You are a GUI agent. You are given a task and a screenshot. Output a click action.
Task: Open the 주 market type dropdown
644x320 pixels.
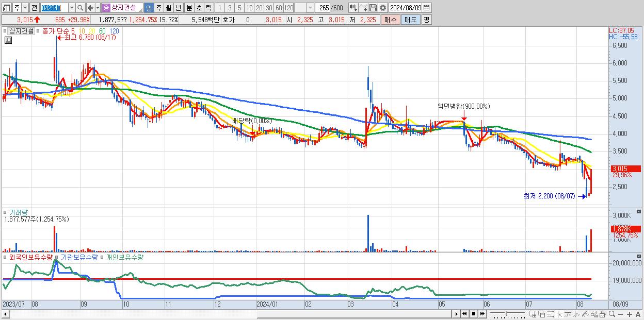25,8
